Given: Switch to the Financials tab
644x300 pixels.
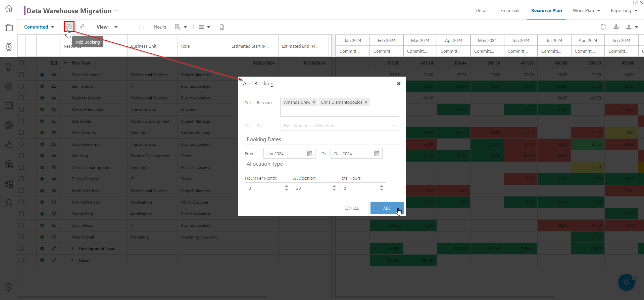Looking at the screenshot, I should 510,10.
